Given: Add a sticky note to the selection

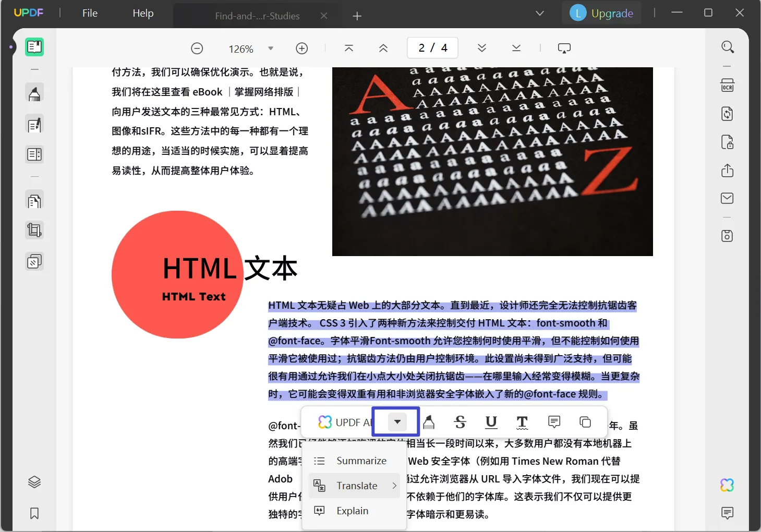Looking at the screenshot, I should pyautogui.click(x=554, y=421).
